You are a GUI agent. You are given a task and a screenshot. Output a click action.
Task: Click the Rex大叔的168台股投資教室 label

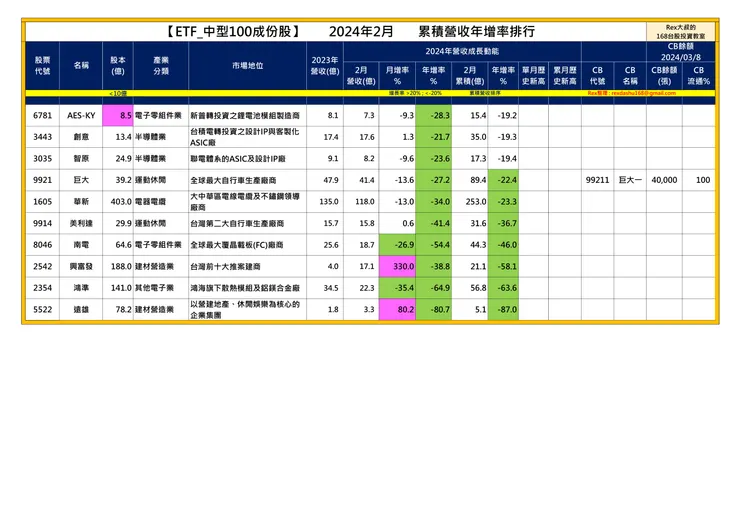(681, 32)
